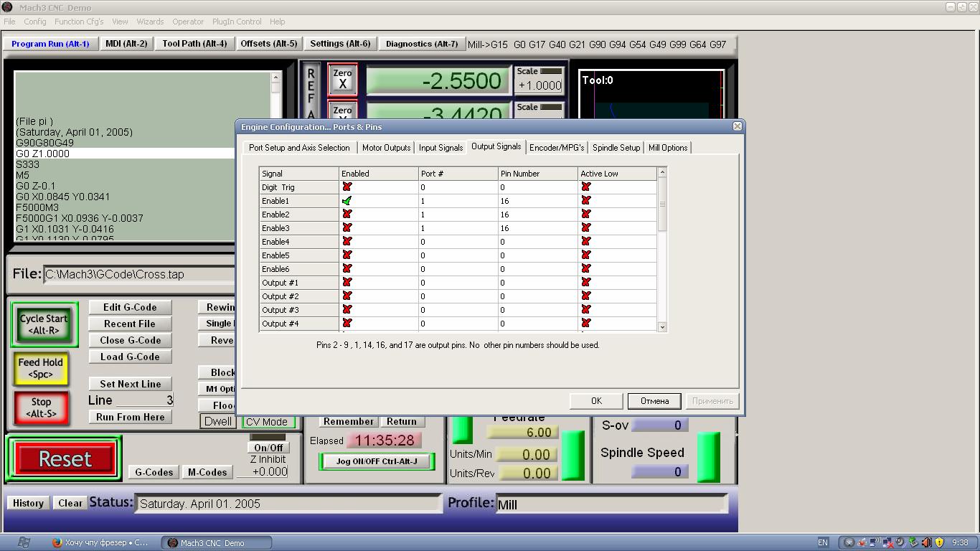Screen dimensions: 980x551
Task: Toggle Enabled mark for Digit Trig signal
Action: point(347,187)
